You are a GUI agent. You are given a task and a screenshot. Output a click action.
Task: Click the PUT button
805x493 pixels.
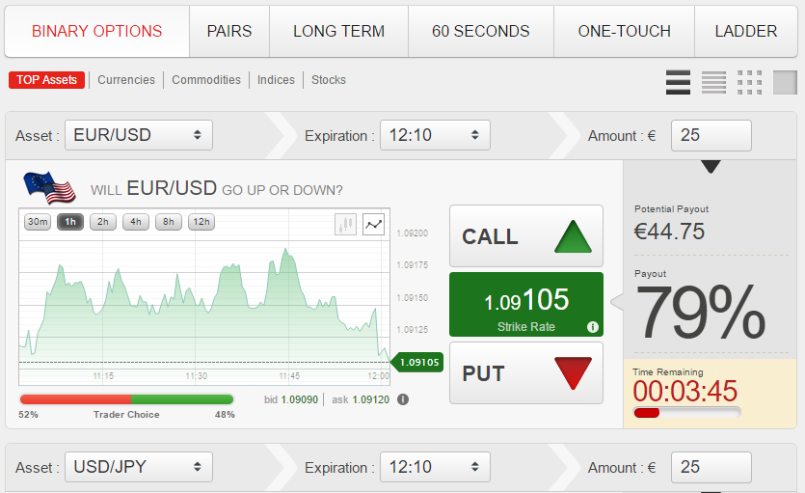[526, 373]
